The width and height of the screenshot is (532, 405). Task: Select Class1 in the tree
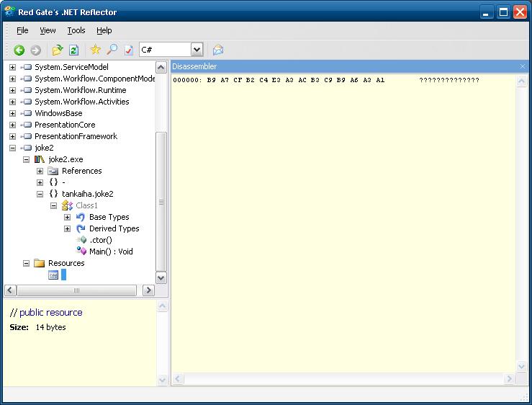(87, 206)
